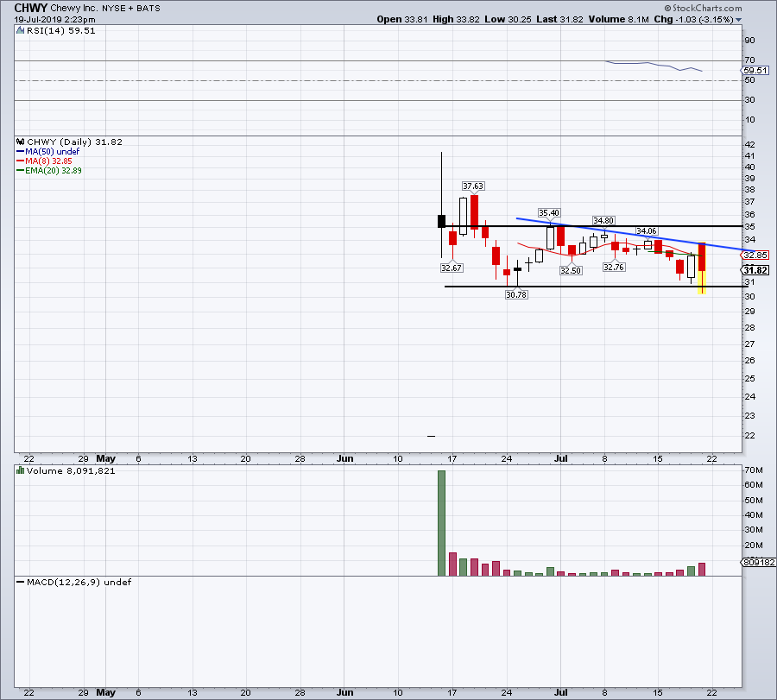Click the 'MA(8) 32.85' legend entry
Viewport: 777px width, 700px height.
[48, 161]
